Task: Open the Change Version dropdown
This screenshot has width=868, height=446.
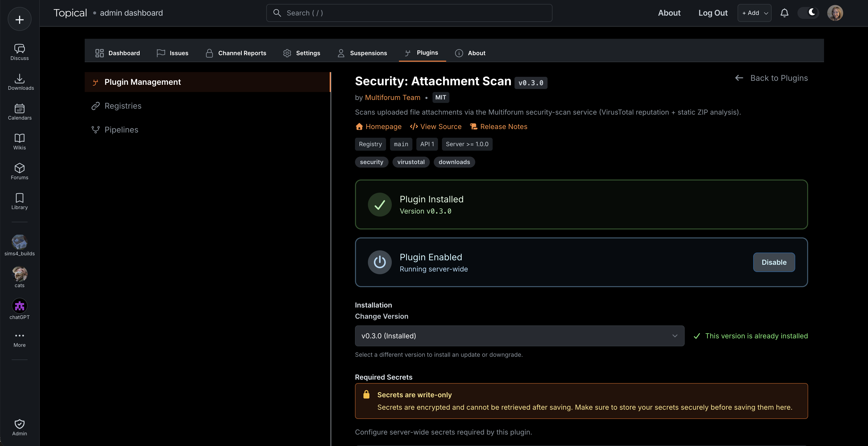Action: 520,336
